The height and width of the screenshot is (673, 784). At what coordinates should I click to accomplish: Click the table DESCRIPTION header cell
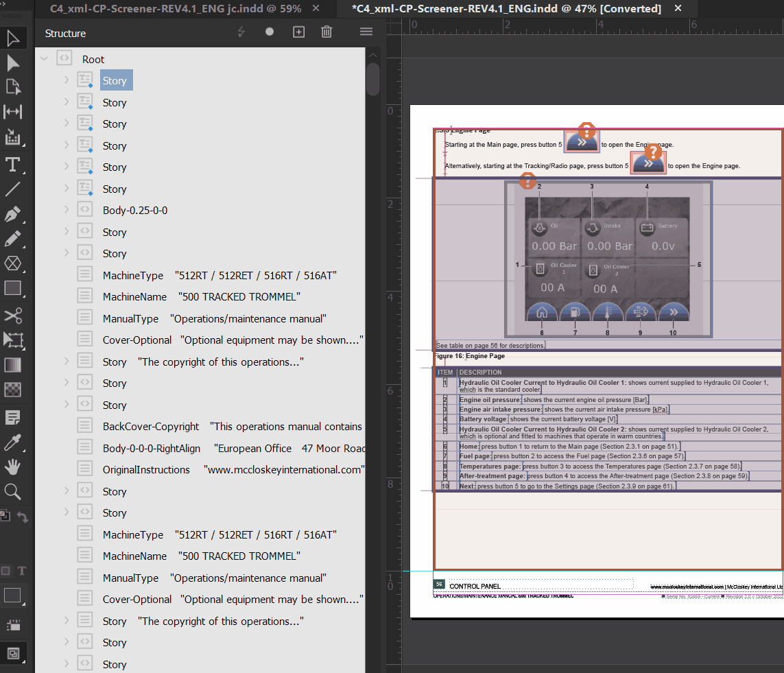click(x=480, y=373)
